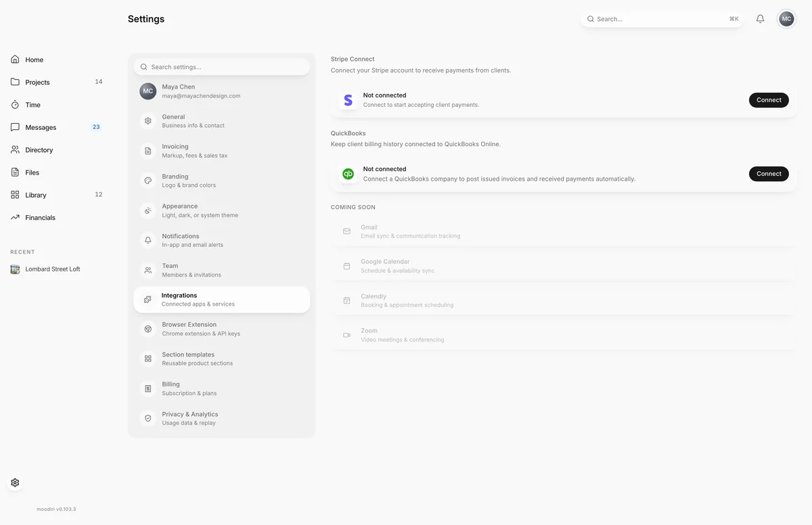
Task: Select Notifications In-app and email alerts
Action: (222, 240)
